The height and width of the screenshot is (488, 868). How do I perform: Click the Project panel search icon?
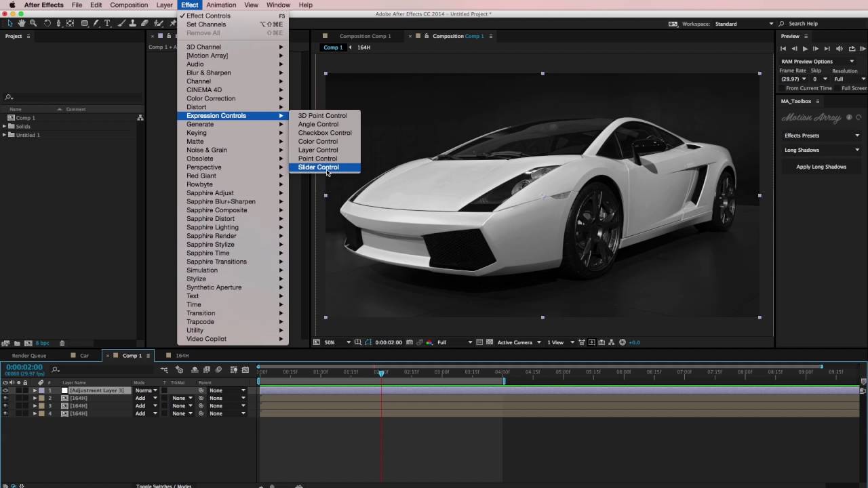point(9,98)
